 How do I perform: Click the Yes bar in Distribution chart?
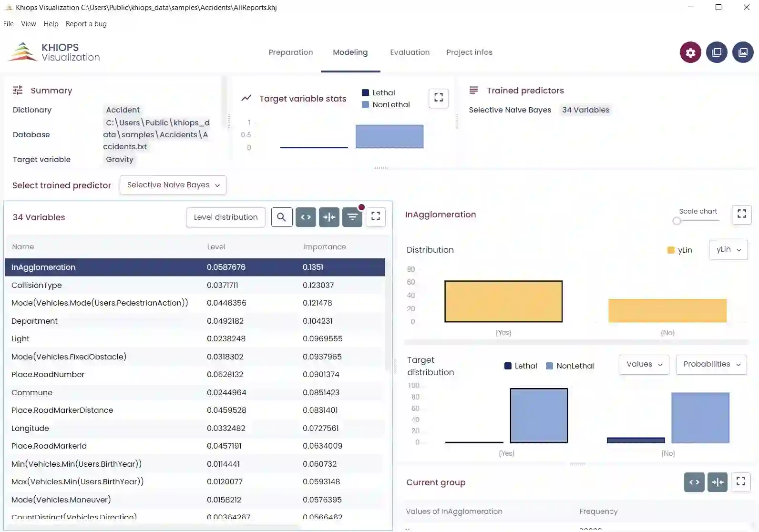tap(503, 301)
